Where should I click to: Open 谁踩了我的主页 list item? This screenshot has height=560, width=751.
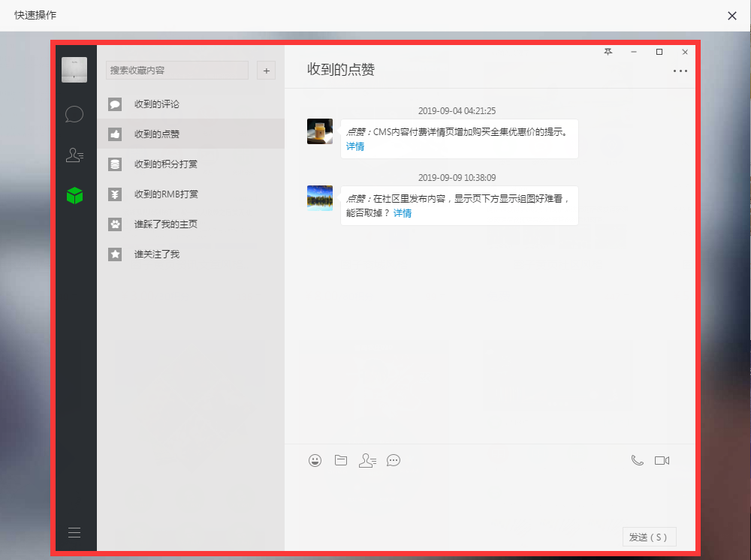coord(165,224)
